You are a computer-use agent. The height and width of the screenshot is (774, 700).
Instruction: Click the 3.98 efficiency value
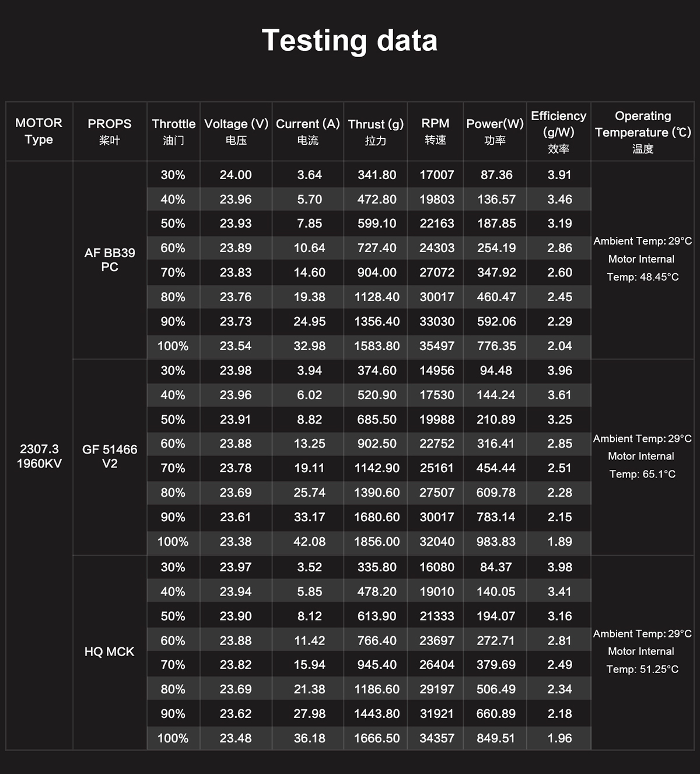pos(559,567)
